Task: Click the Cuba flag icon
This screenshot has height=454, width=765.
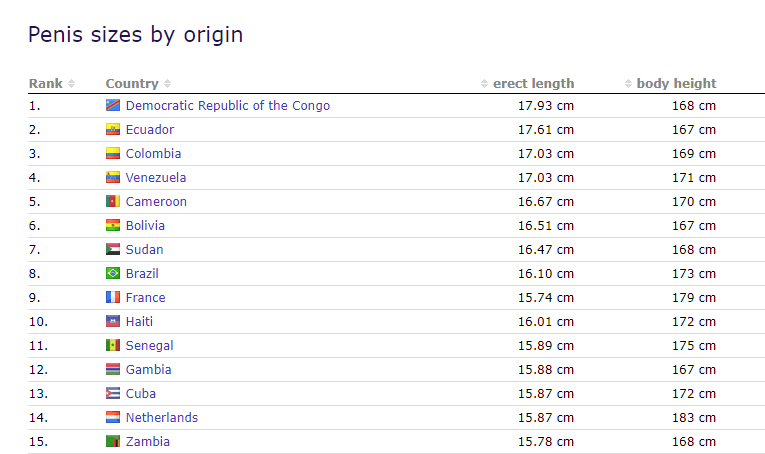Action: pos(113,394)
